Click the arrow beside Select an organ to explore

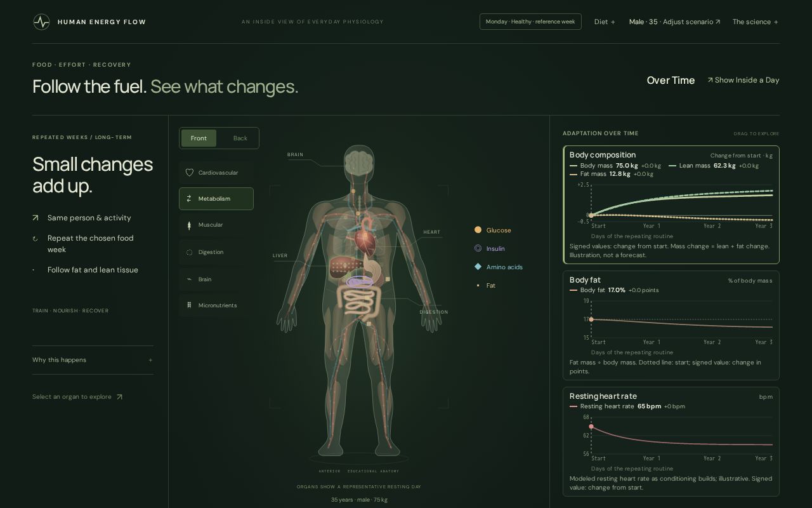(119, 397)
